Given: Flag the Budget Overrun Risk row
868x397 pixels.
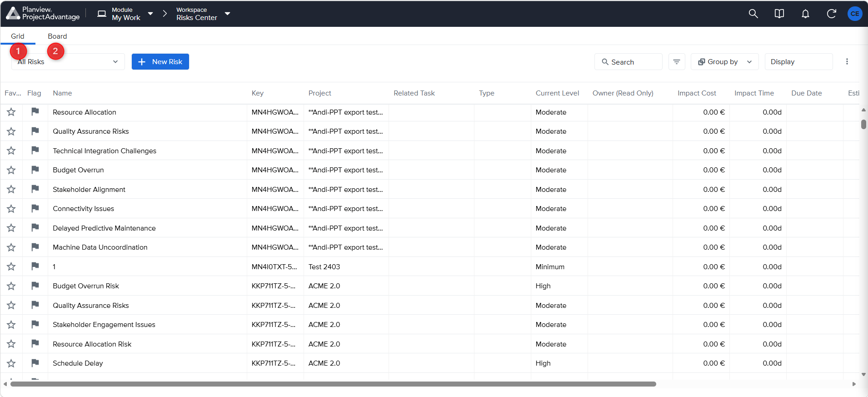Looking at the screenshot, I should point(35,286).
